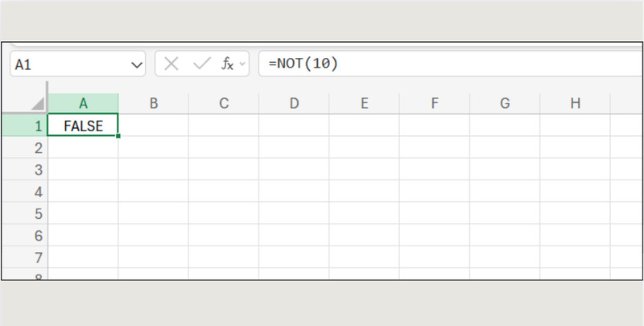Select column A header
This screenshot has width=644, height=326.
83,103
